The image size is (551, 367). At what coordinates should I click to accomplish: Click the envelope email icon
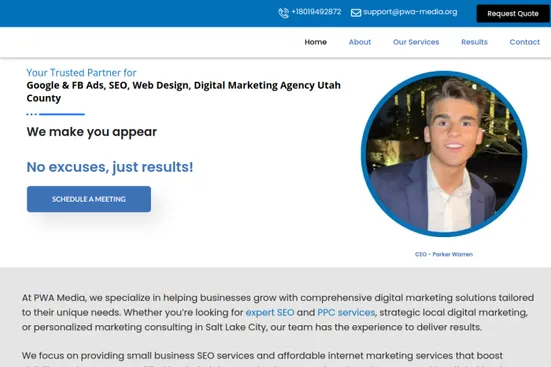pyautogui.click(x=356, y=13)
